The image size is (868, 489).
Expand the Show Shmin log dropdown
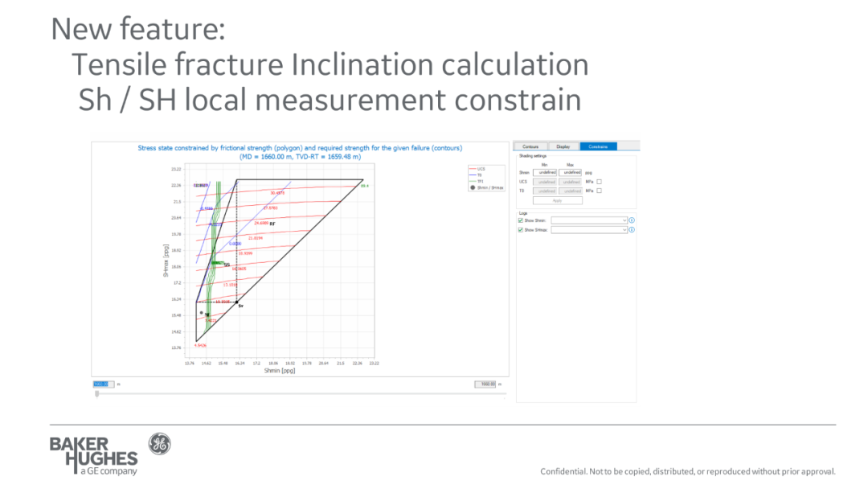[x=589, y=220]
